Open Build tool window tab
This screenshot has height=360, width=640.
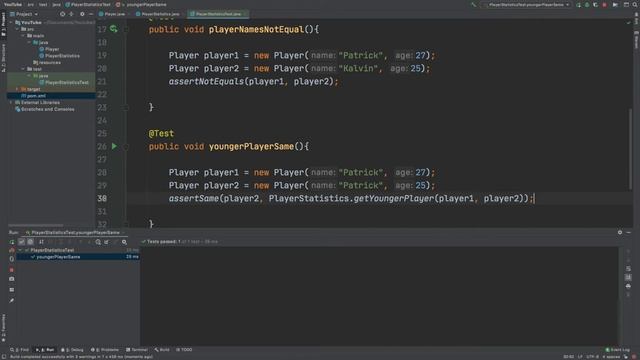[x=162, y=350]
